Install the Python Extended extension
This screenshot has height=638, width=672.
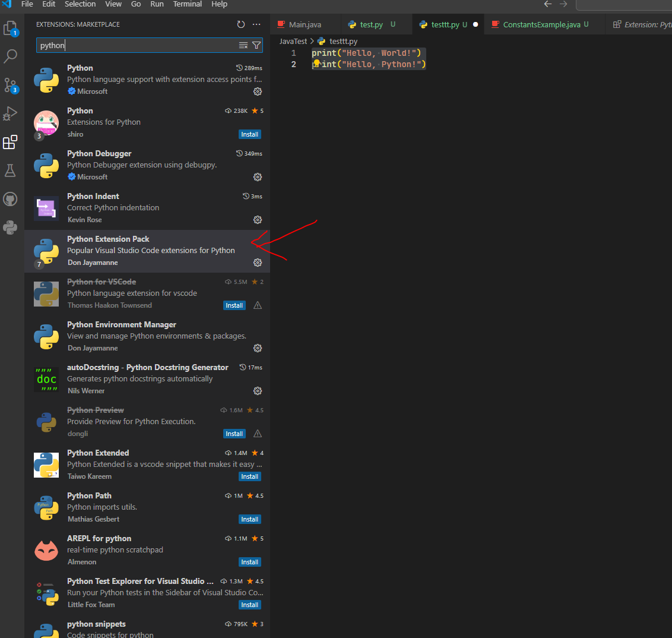(249, 476)
